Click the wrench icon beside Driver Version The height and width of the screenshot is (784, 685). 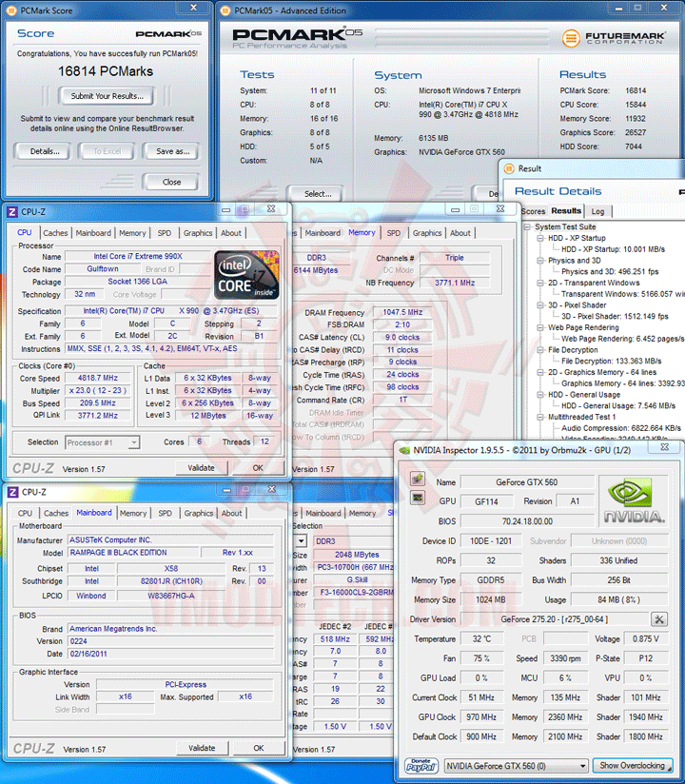659,619
